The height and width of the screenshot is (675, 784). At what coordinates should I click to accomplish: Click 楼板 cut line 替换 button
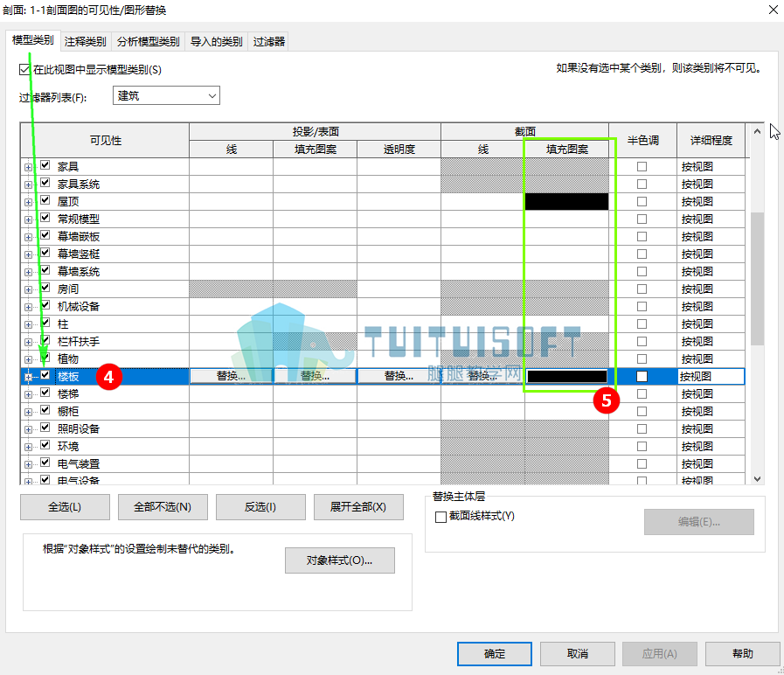click(x=483, y=376)
